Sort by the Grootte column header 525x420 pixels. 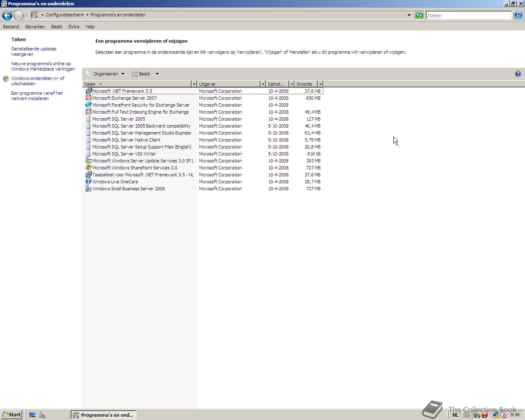click(x=306, y=84)
